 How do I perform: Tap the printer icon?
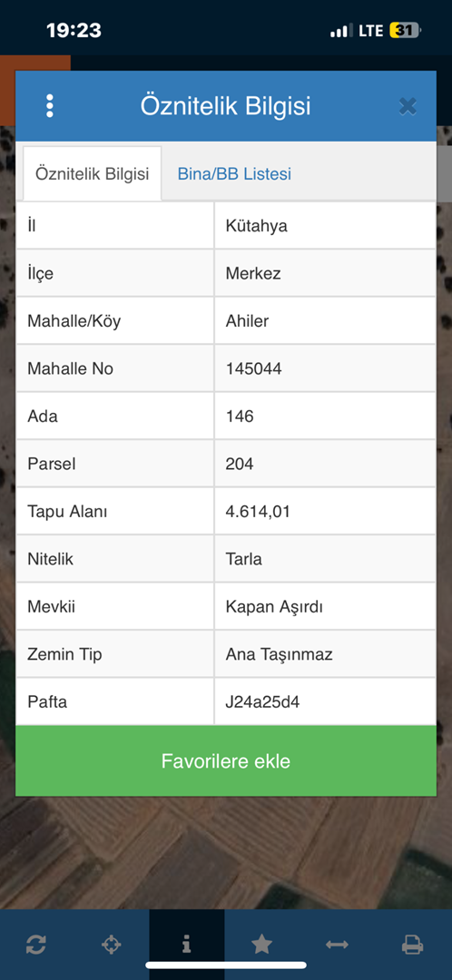(413, 945)
